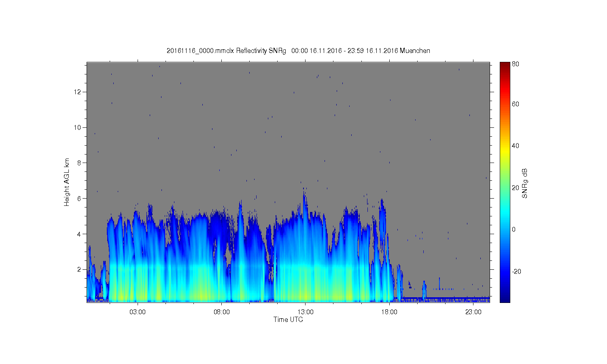Click the colorbar label '-20'

tap(516, 271)
